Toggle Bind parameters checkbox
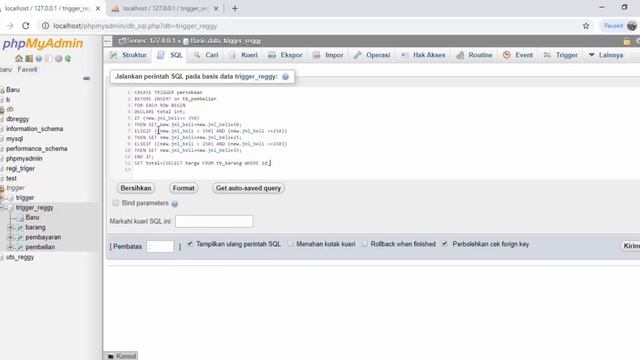The image size is (640, 360). tap(116, 203)
